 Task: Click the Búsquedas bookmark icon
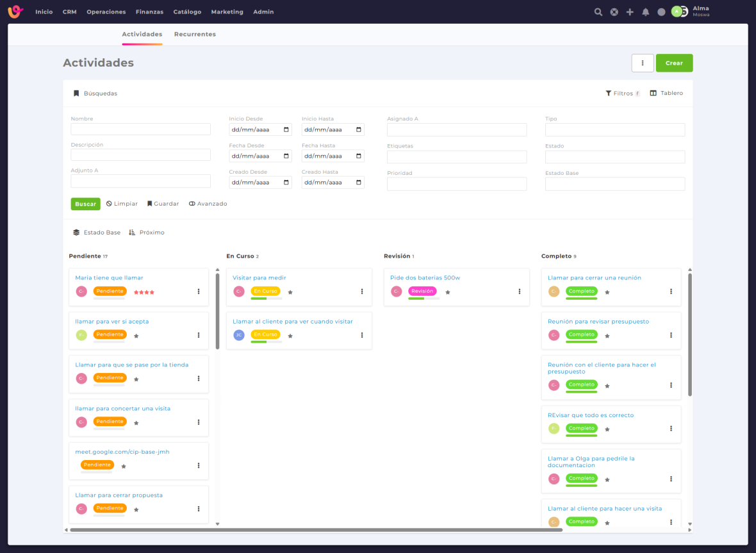point(76,94)
